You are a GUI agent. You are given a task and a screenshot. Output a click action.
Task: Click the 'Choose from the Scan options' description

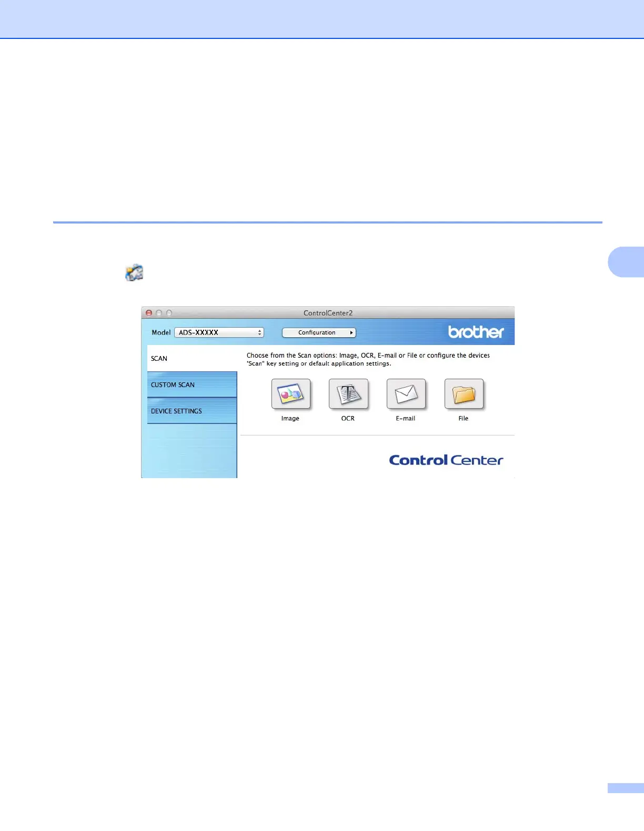click(368, 359)
